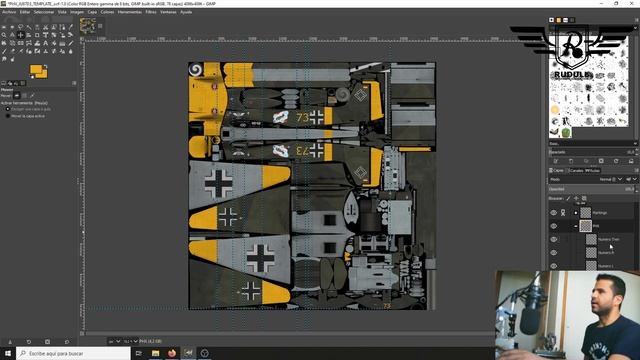Collapse the layer group below Markings
640x360 pixels.
(576, 226)
